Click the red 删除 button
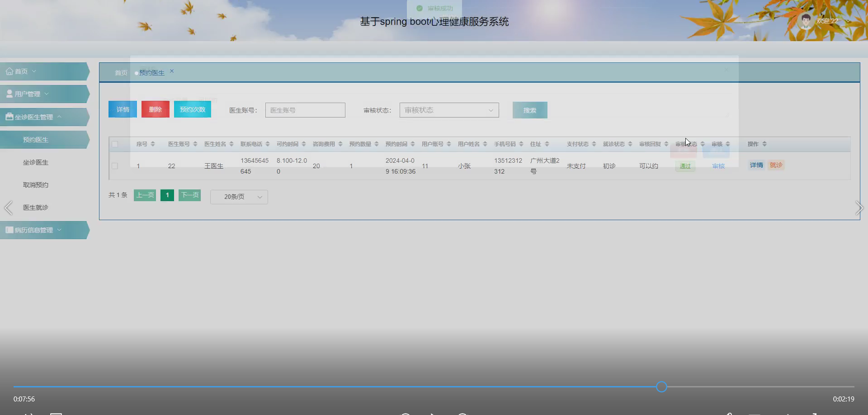 [x=156, y=109]
